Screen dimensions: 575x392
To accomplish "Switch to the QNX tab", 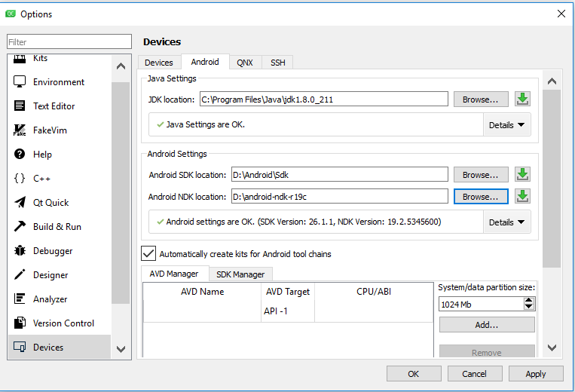I will point(244,63).
